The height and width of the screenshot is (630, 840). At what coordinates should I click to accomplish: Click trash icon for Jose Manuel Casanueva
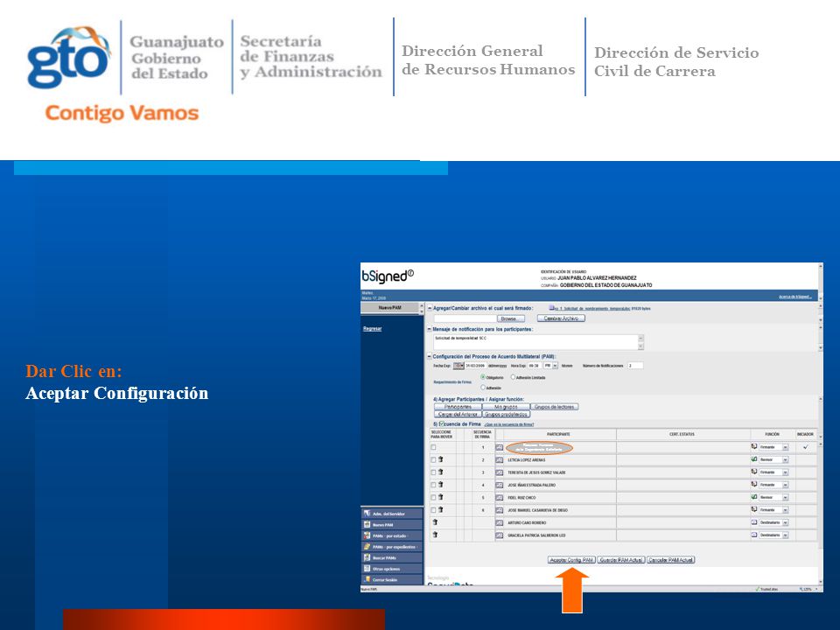point(441,509)
